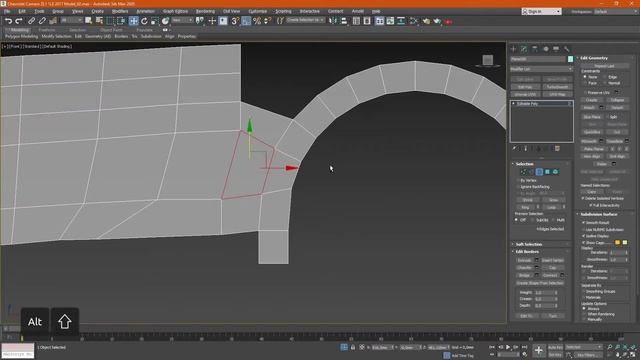Click Create Shape From Selection button
The image size is (640, 360).
pyautogui.click(x=540, y=283)
